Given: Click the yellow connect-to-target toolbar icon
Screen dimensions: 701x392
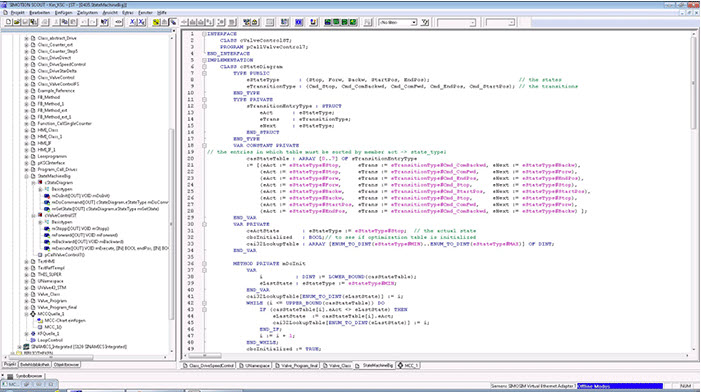Looking at the screenshot, I should (x=156, y=22).
